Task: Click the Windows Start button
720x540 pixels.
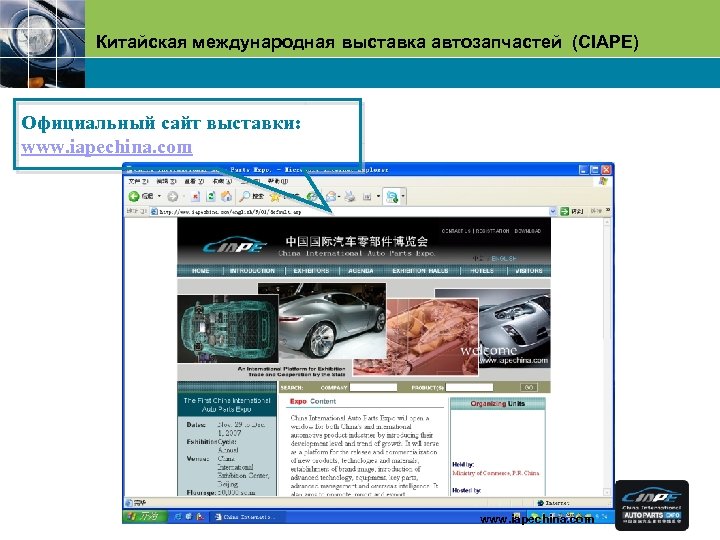Action: (145, 517)
